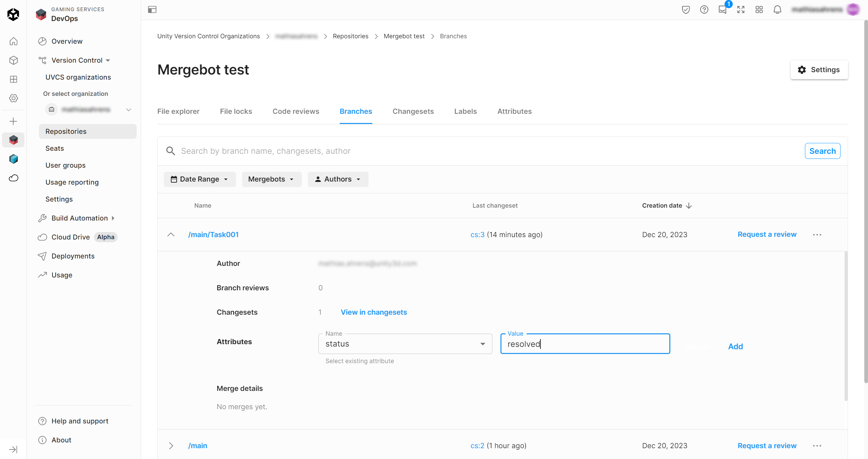Image resolution: width=868 pixels, height=459 pixels.
Task: Open the Mergebots filter dropdown
Action: coord(271,179)
